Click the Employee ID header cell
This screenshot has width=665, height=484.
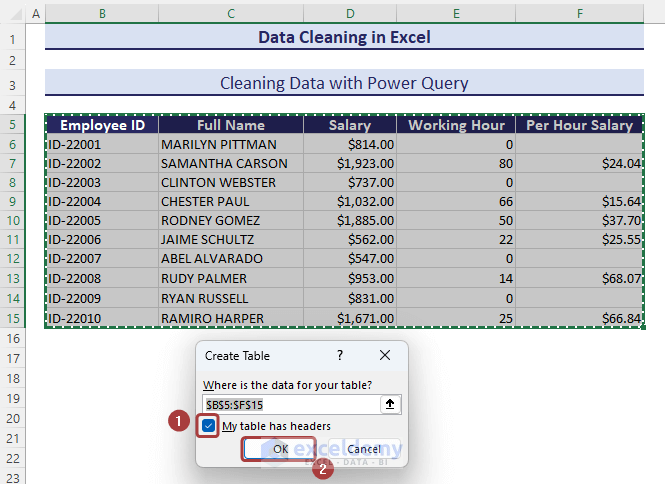pos(101,125)
